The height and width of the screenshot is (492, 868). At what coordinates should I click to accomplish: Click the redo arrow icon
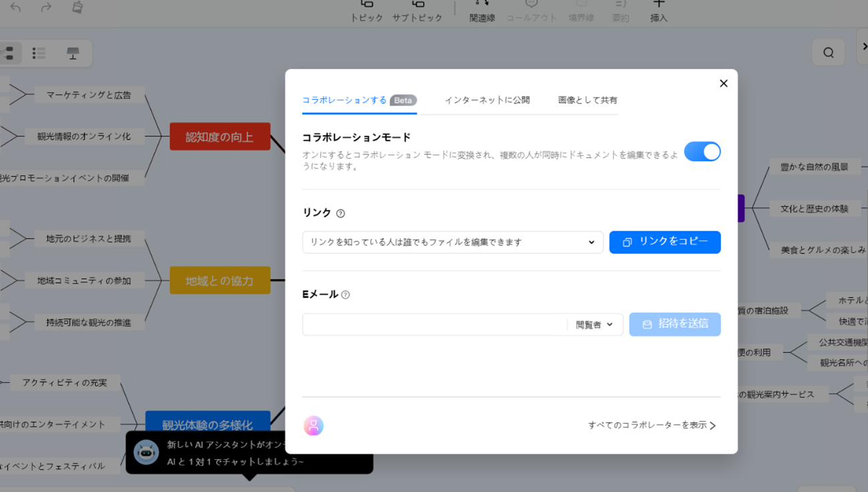tap(46, 8)
